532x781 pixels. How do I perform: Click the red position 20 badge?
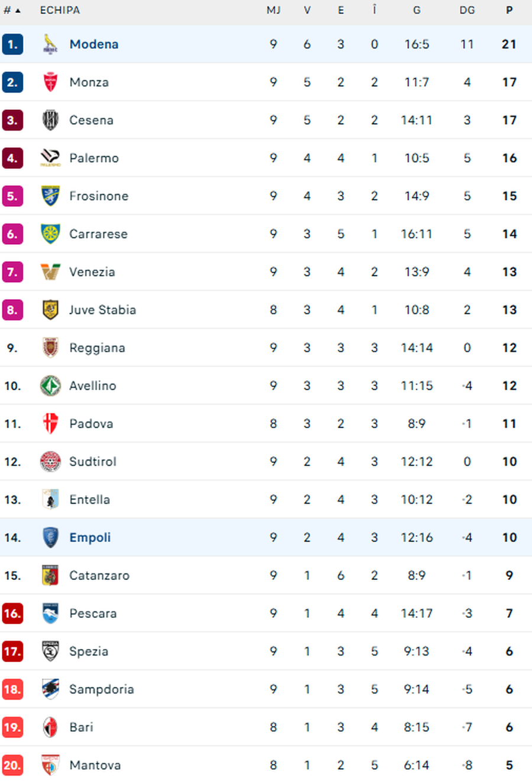point(12,765)
